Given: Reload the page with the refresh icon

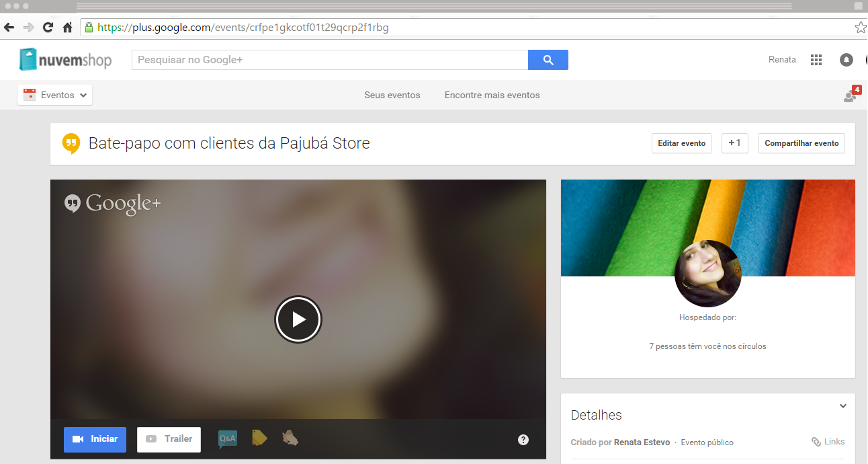Looking at the screenshot, I should click(x=48, y=28).
